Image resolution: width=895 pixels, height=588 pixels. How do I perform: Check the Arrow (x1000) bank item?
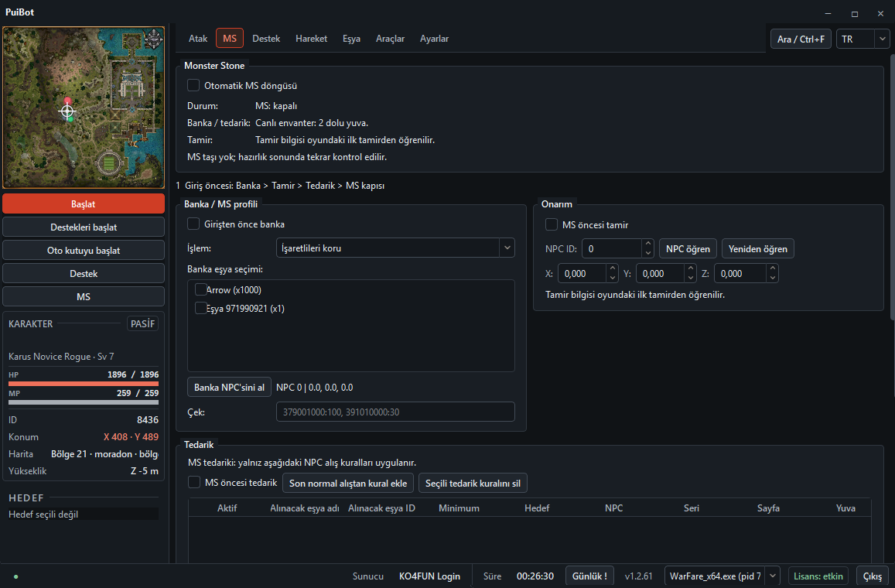(200, 289)
